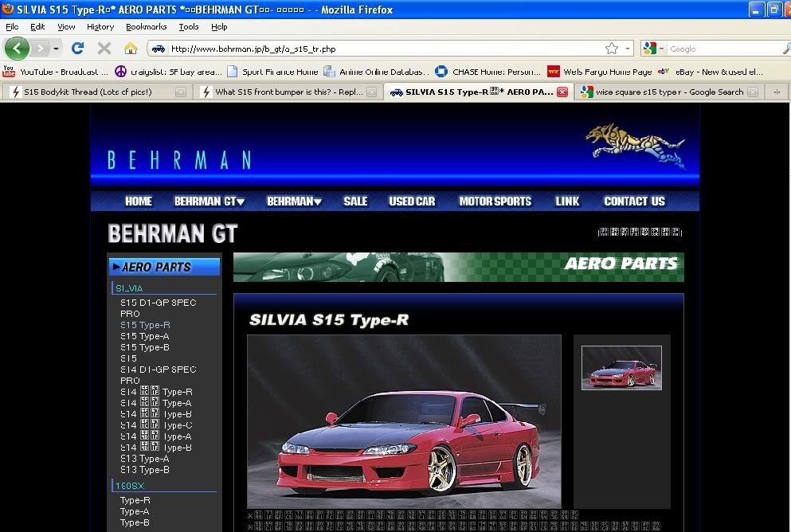Switch to What S15 front bumper tab

(288, 92)
